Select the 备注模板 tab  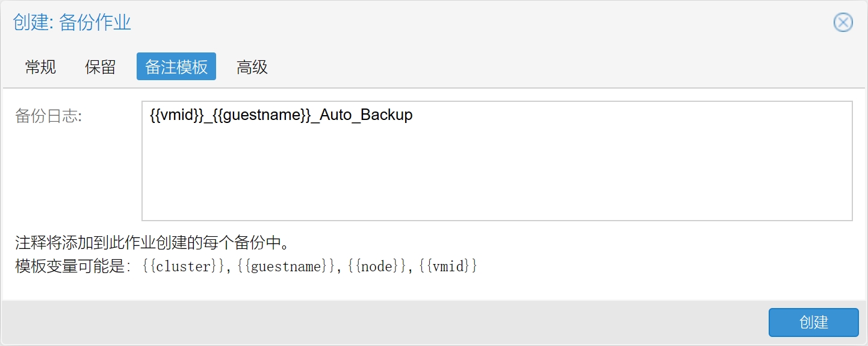click(x=176, y=67)
